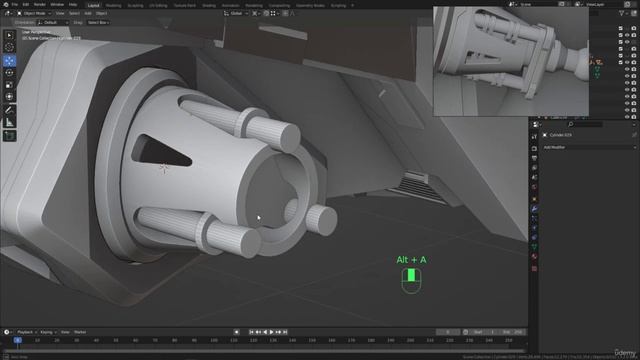The image size is (640, 360).
Task: Jump to the timeline start frame
Action: pyautogui.click(x=251, y=332)
